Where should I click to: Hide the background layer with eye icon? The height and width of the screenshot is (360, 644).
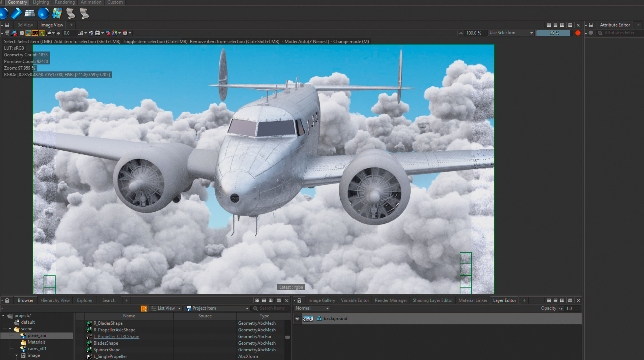(297, 319)
